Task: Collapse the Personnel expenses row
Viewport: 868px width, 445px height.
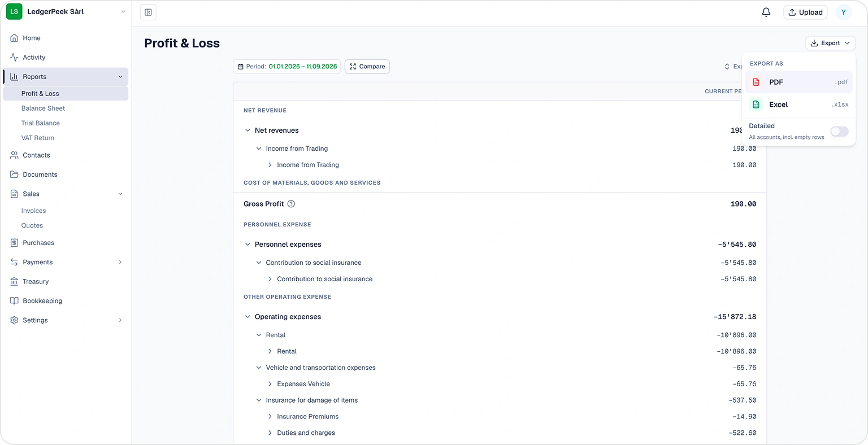Action: click(x=248, y=245)
